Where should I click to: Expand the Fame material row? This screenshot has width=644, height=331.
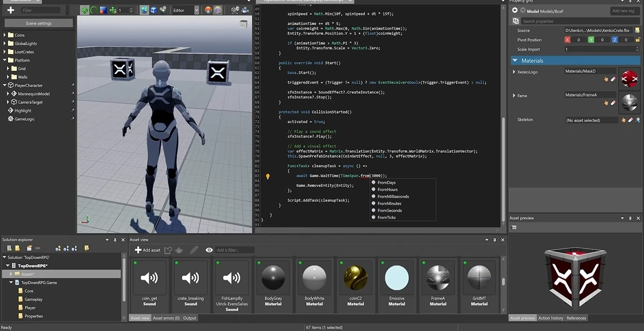(514, 95)
